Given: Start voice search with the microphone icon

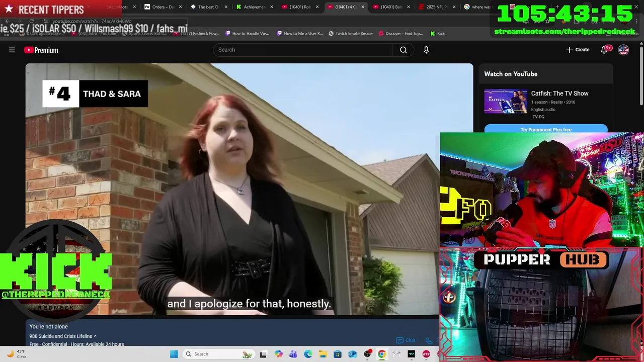Looking at the screenshot, I should pyautogui.click(x=426, y=50).
